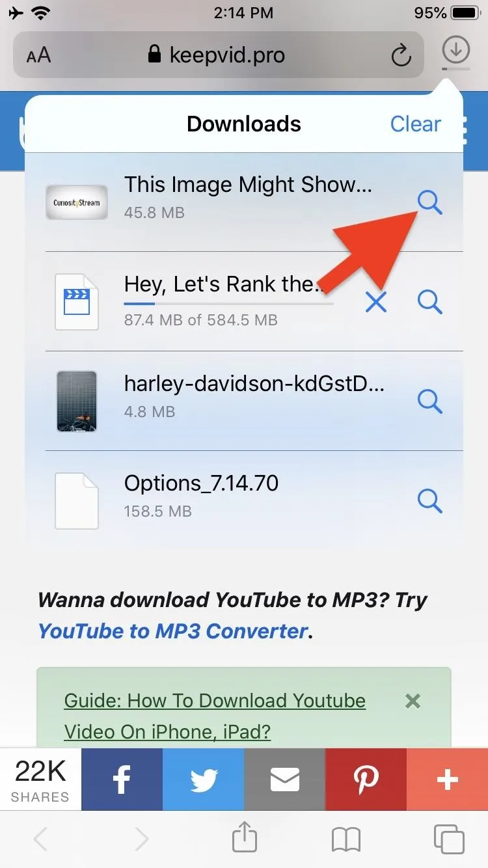Cancel the 'Hey, Let's Rank the' download
The height and width of the screenshot is (868, 488).
[376, 301]
